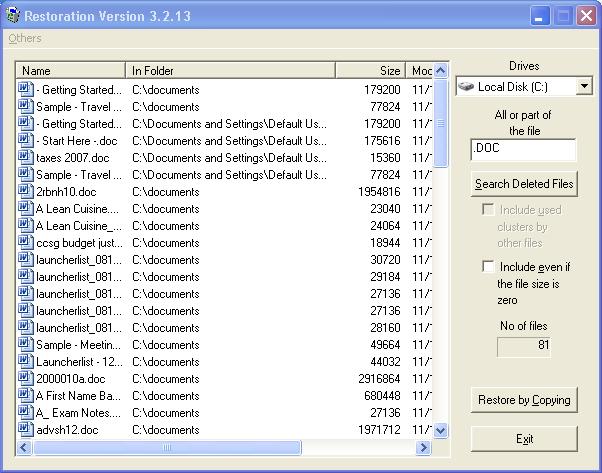Select Word icon of A Lean Cuisine_ sized 24064
602x473 pixels.
point(26,226)
